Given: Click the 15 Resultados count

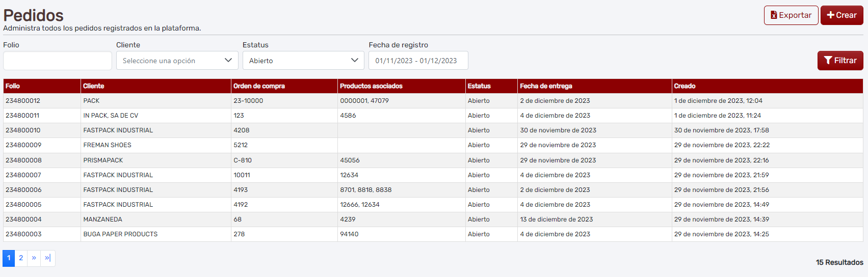Looking at the screenshot, I should click(x=839, y=262).
